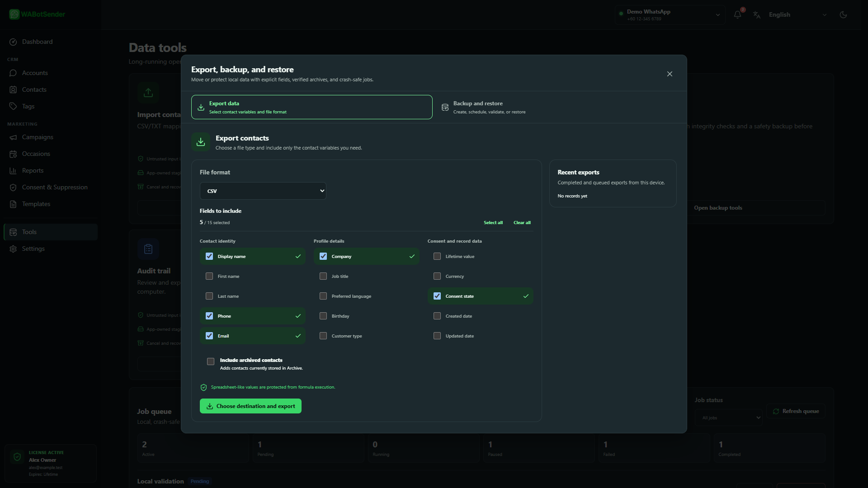Toggle the dark mode moon icon
868x488 pixels.
point(843,14)
